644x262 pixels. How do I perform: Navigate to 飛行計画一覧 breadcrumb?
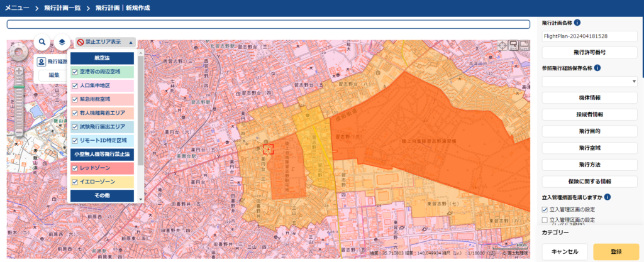point(65,8)
